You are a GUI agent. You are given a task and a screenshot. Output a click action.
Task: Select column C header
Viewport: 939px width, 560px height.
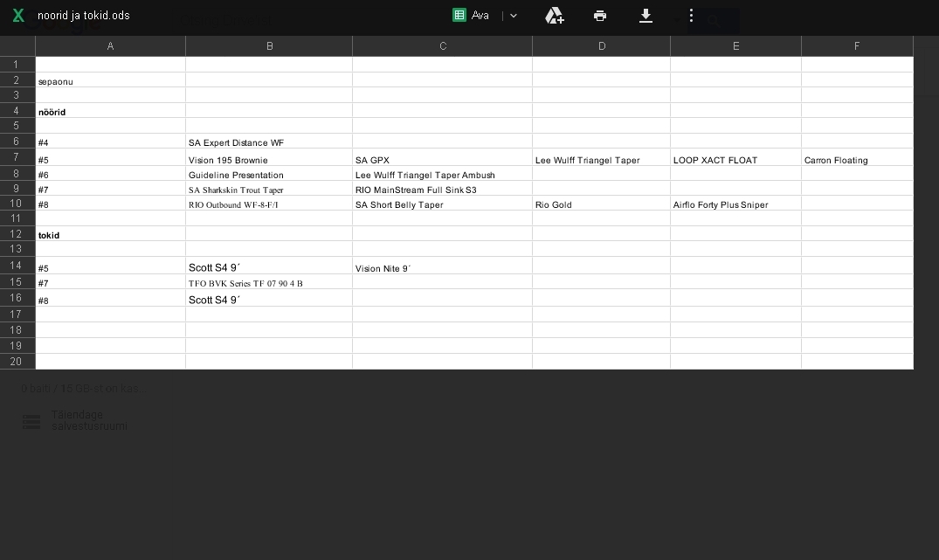[x=442, y=46]
